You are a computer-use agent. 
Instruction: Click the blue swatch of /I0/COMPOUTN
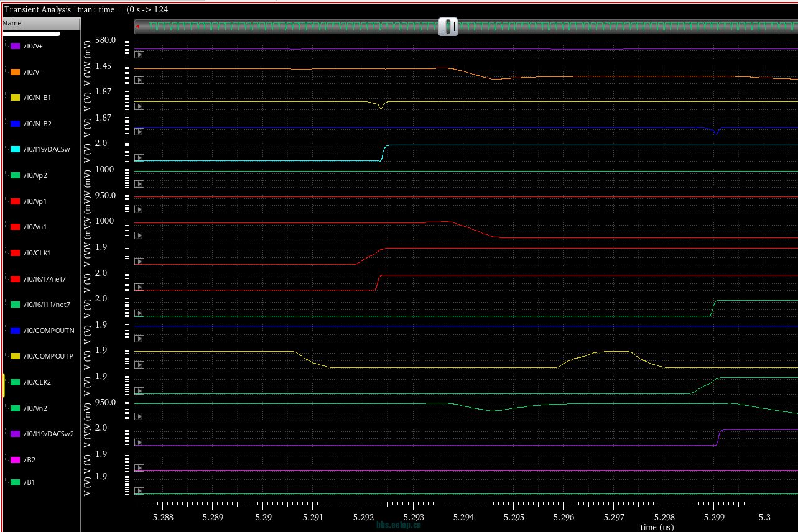tap(16, 331)
